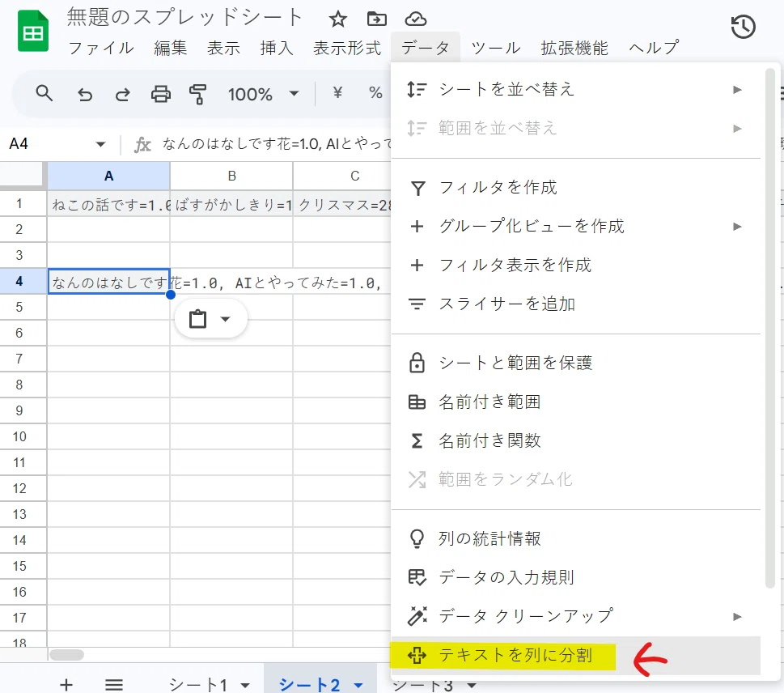Click the plus icon to add a sheet
The image size is (784, 693).
(66, 684)
